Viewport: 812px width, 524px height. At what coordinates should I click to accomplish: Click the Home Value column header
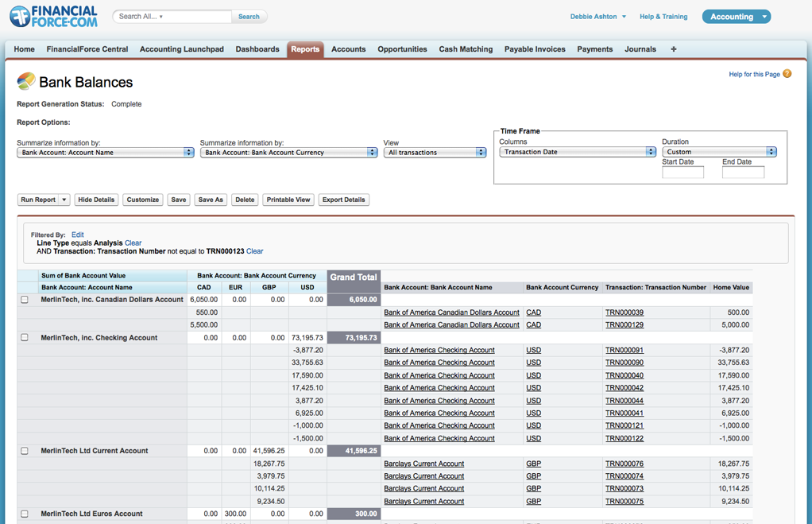pos(731,288)
